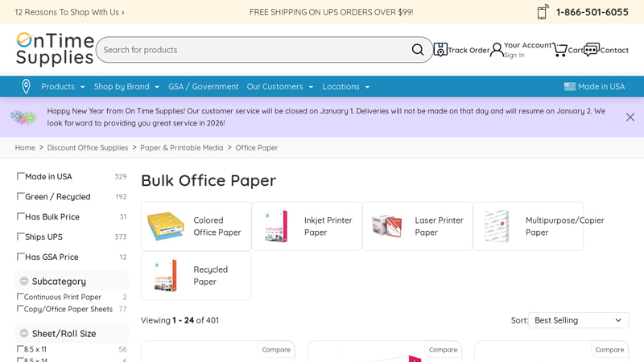Enable the Has Bulk Price filter
This screenshot has height=362, width=644.
(x=20, y=216)
